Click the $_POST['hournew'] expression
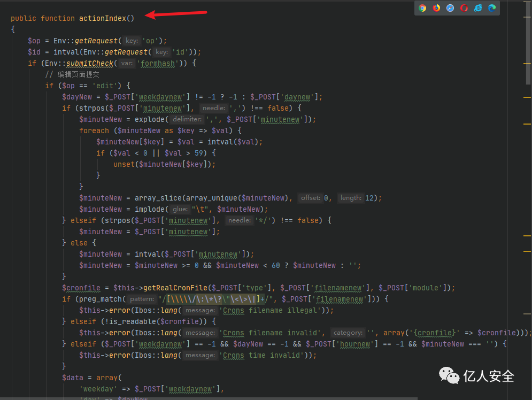The width and height of the screenshot is (532, 400). tap(342, 344)
